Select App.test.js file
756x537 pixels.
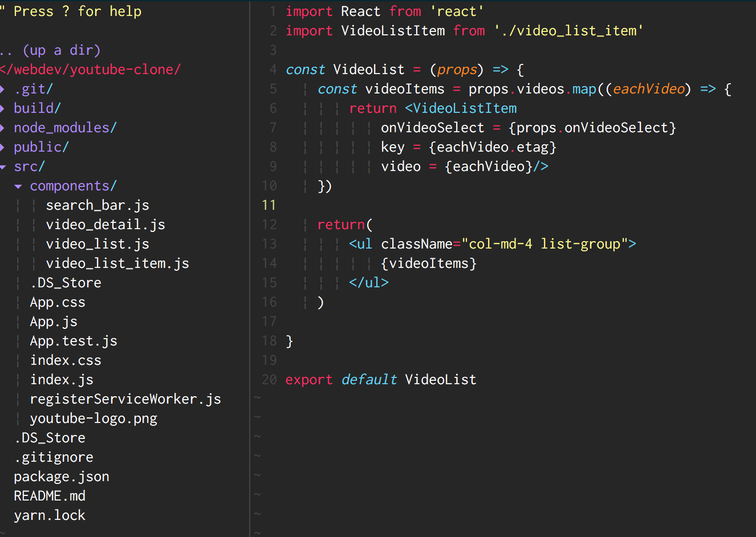[73, 341]
